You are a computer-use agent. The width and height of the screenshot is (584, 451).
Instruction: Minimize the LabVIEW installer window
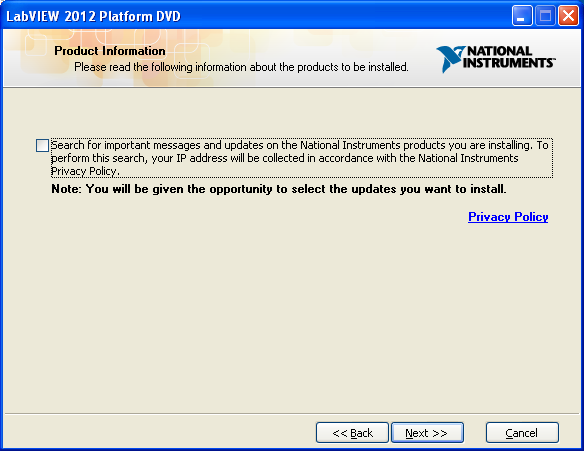pyautogui.click(x=522, y=16)
